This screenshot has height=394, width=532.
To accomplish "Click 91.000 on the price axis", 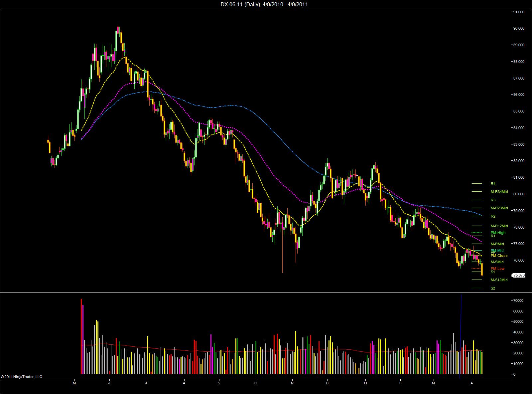I will click(x=519, y=12).
